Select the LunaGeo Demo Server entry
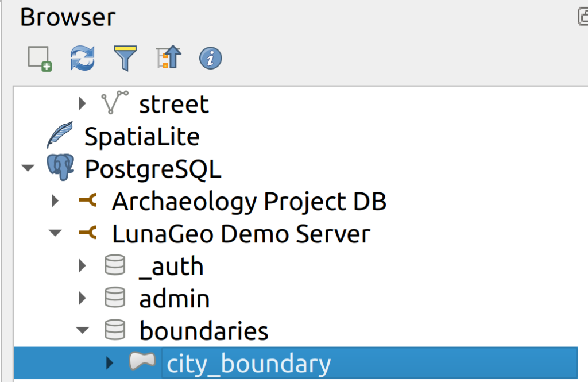 (x=241, y=234)
